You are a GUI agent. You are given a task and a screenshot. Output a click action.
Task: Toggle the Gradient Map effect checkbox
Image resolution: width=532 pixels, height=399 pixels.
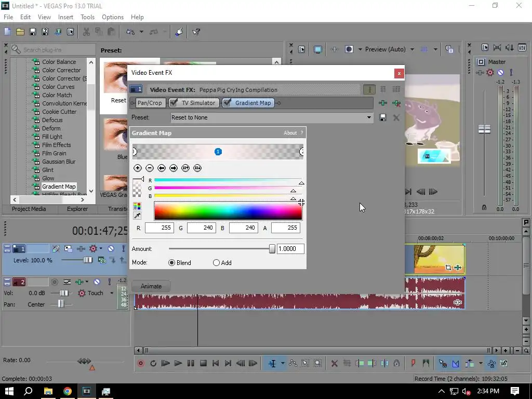coord(227,103)
